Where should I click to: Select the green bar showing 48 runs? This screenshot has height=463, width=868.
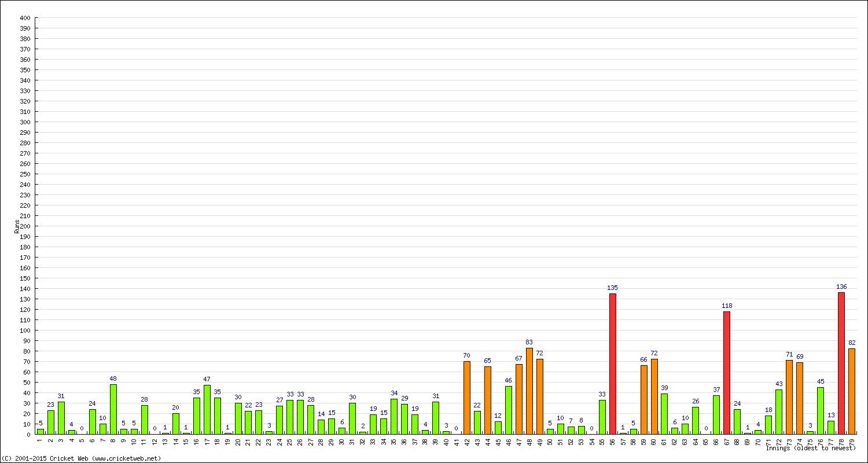pos(113,409)
